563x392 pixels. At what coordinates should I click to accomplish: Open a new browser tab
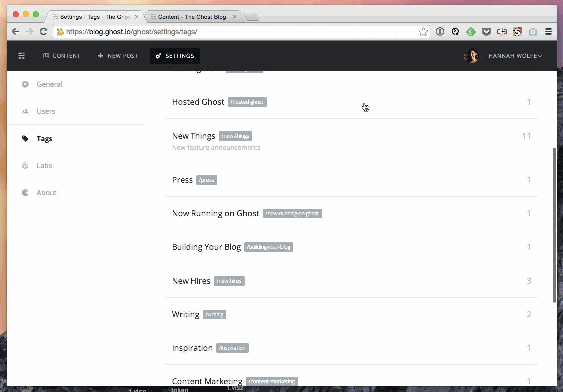click(x=251, y=17)
